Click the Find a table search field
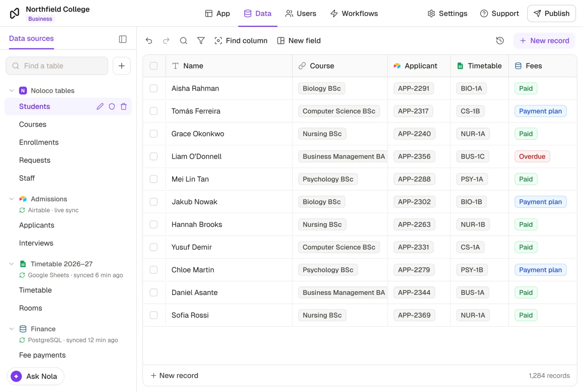The width and height of the screenshot is (583, 392). (57, 66)
